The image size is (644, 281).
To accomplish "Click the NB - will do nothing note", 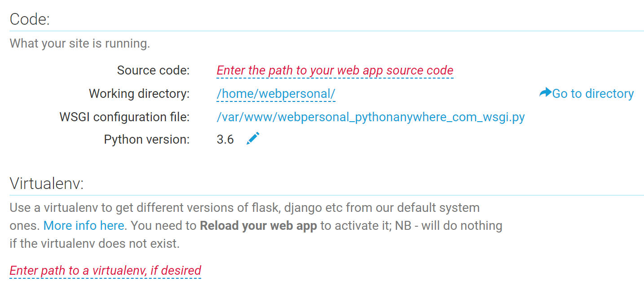I will coord(449,225).
